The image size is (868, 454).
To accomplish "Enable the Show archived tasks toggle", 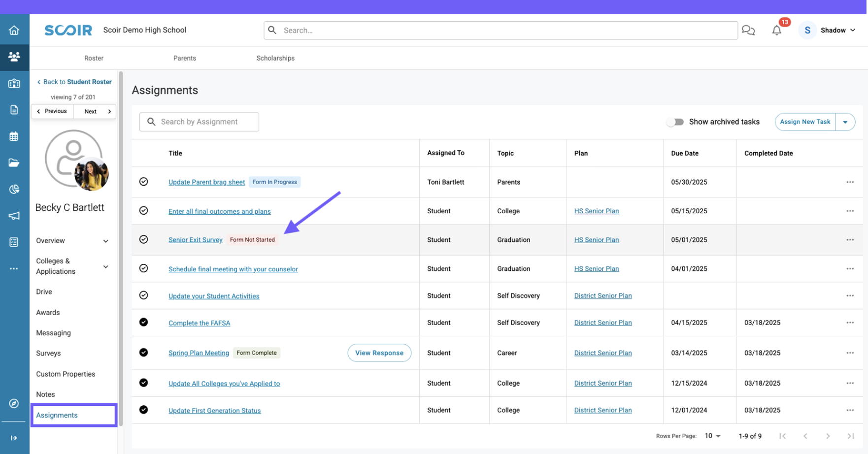I will 675,122.
